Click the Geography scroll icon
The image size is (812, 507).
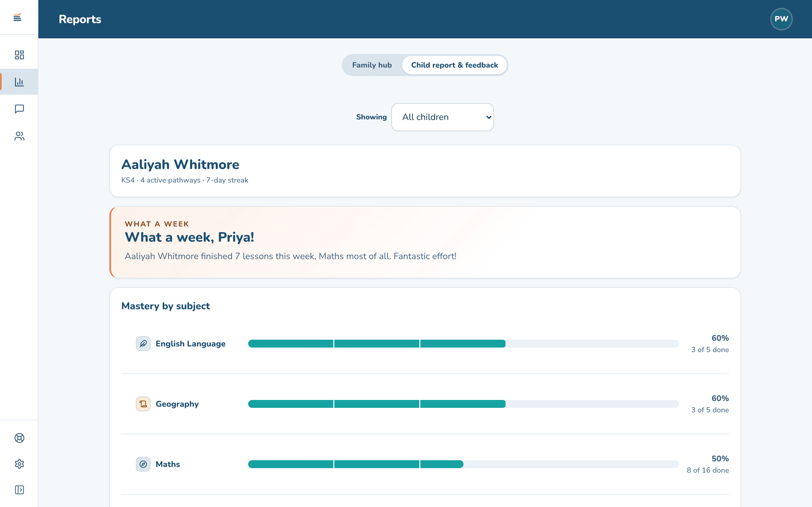coord(143,404)
